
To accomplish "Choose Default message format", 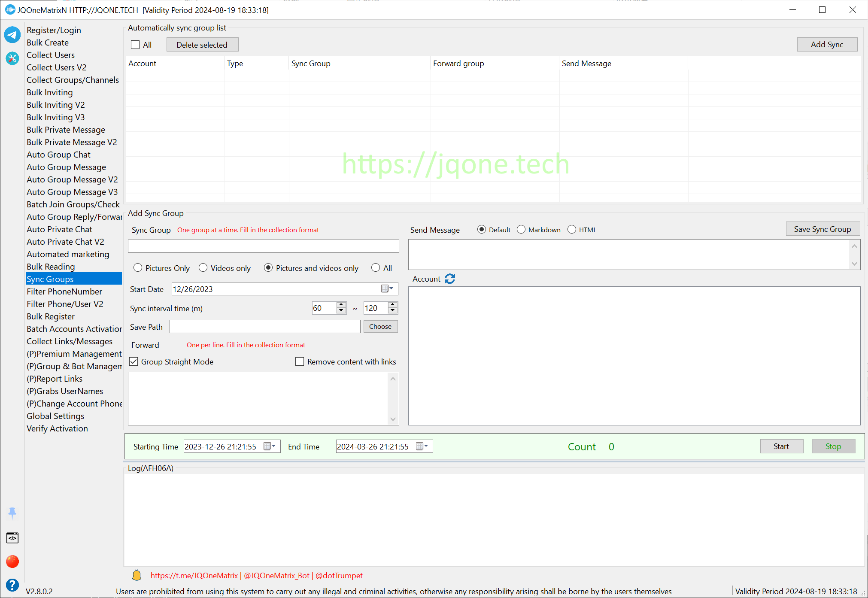I will (482, 230).
